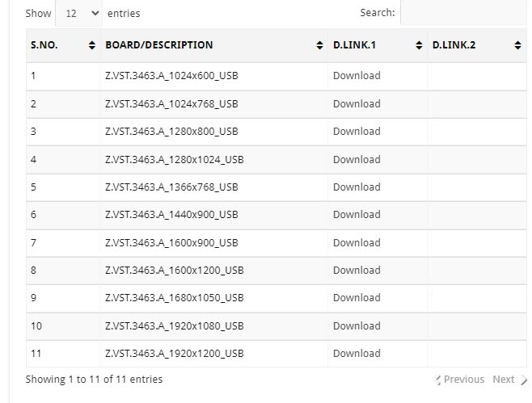Click sort icon on D.LINK.2 column
Viewport: 532px width, 403px height.
click(x=517, y=46)
